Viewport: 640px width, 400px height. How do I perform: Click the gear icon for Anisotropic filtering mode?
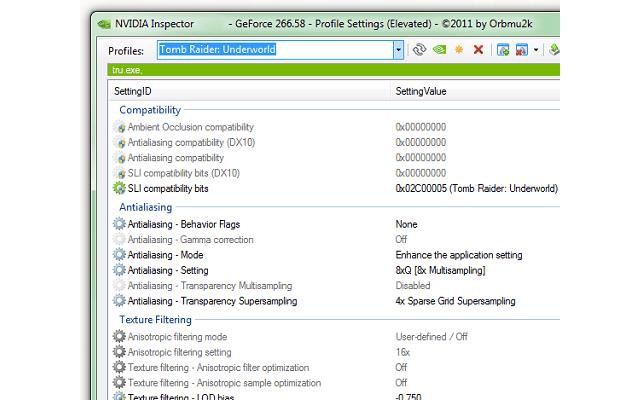pos(119,336)
